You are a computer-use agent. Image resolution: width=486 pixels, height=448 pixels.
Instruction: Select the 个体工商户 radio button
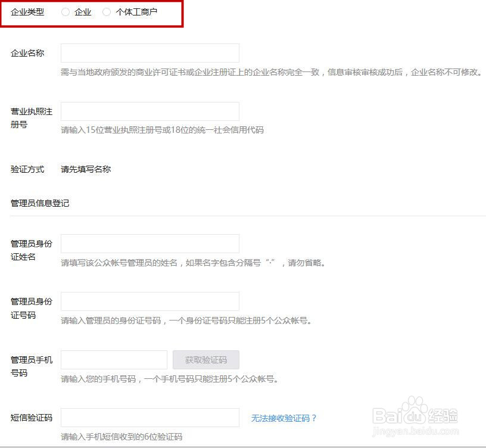tap(107, 11)
